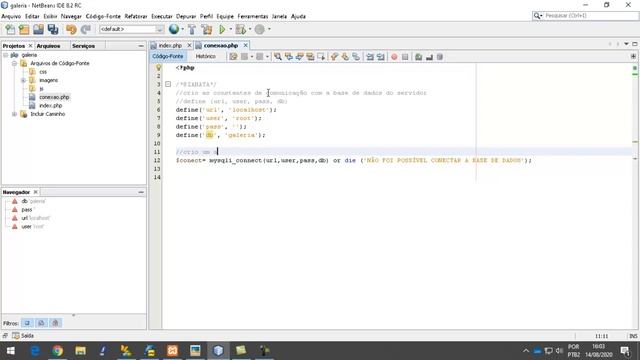Open Google Chrome from the taskbar

point(58,351)
